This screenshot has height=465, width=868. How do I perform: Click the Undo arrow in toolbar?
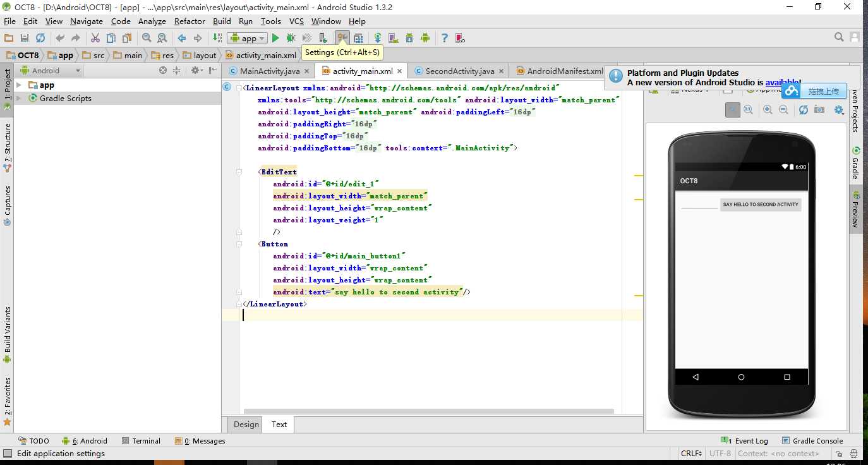(60, 38)
